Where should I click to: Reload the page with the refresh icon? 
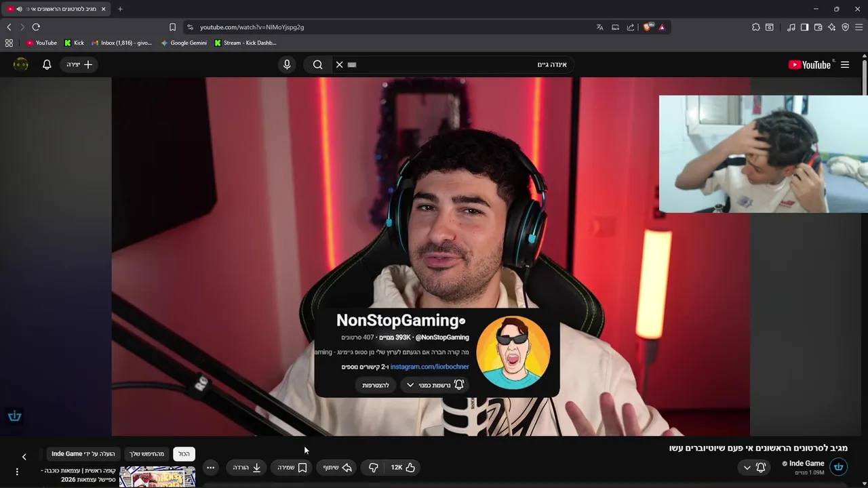click(x=36, y=27)
